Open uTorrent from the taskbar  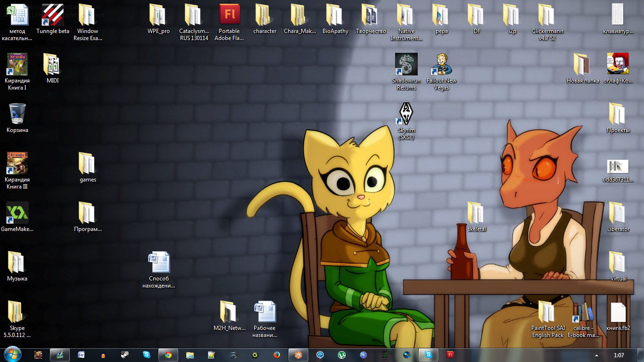(x=342, y=355)
